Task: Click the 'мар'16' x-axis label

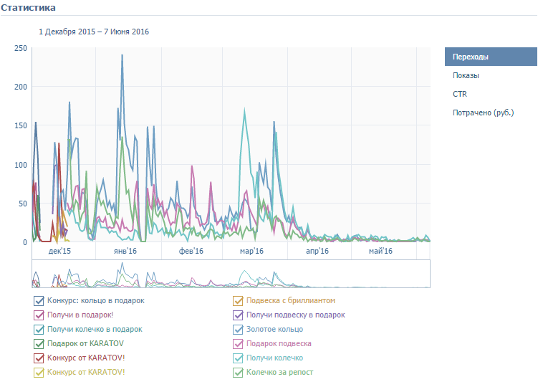Action: coord(251,252)
